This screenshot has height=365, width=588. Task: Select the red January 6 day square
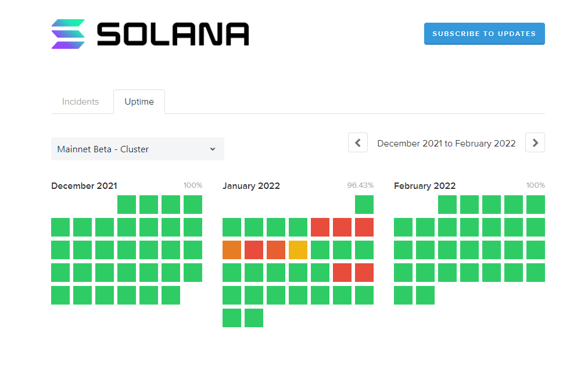[x=320, y=227]
